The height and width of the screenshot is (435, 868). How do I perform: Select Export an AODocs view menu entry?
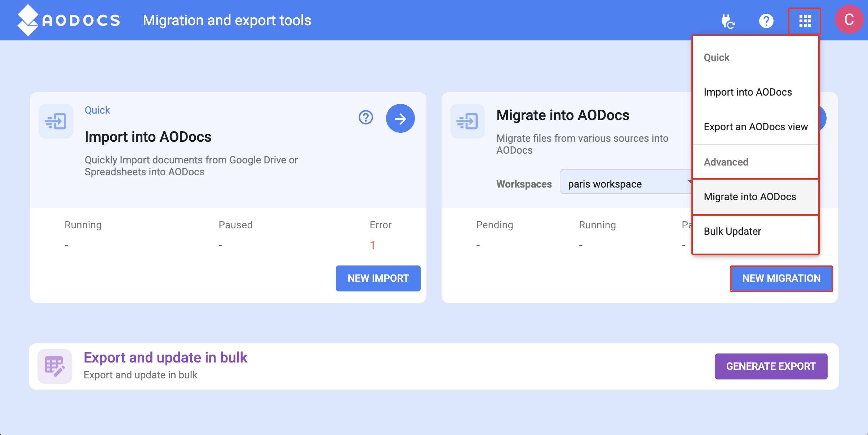[x=756, y=127]
